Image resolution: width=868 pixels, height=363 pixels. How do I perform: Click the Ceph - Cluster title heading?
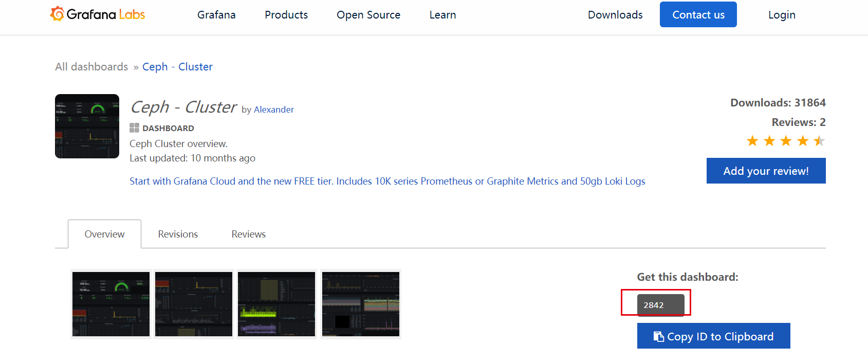[x=183, y=107]
